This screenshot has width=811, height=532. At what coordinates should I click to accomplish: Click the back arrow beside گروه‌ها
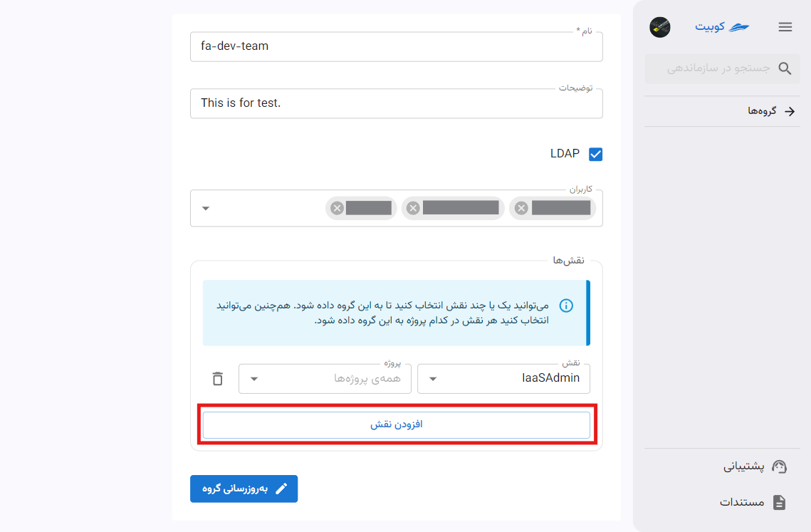[x=789, y=111]
